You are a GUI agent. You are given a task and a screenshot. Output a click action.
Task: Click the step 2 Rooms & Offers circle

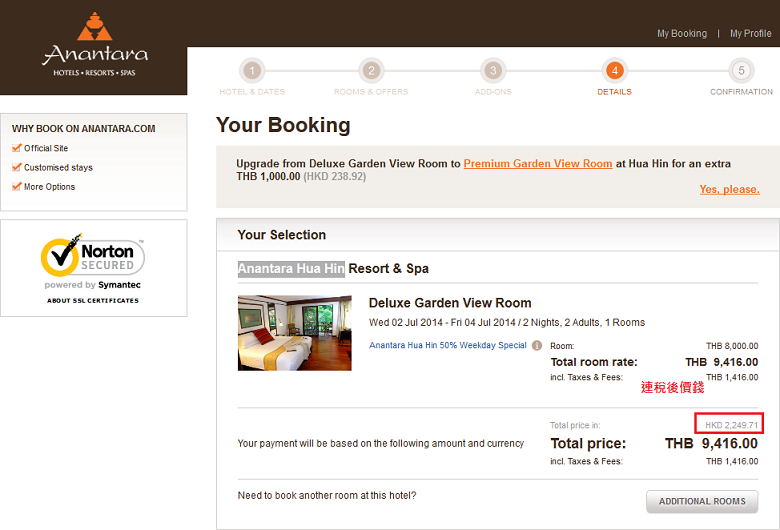click(x=372, y=70)
